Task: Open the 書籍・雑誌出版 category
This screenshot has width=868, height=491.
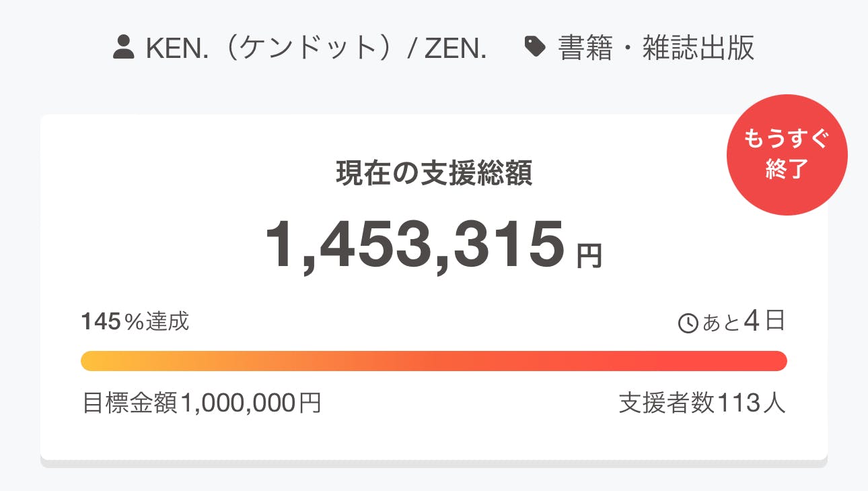Action: pos(655,48)
